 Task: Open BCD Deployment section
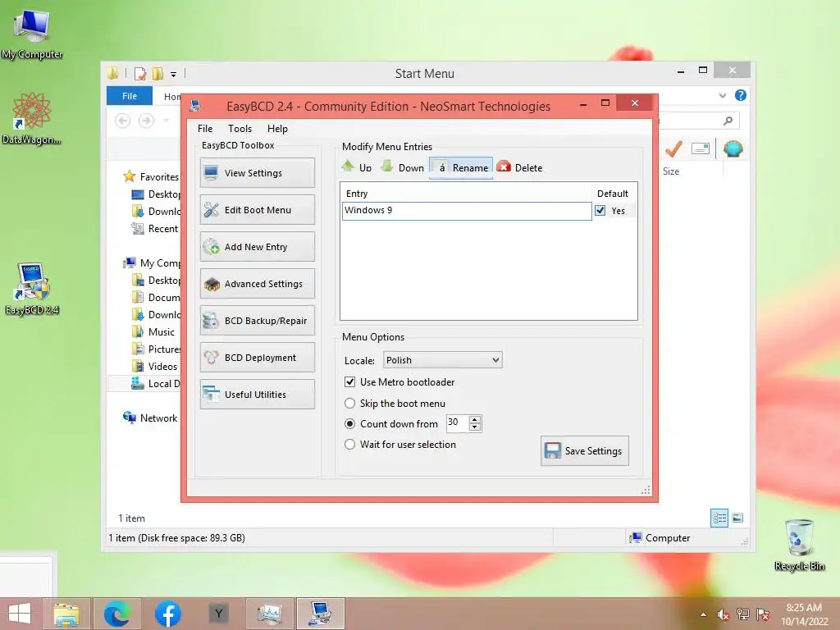coord(257,358)
